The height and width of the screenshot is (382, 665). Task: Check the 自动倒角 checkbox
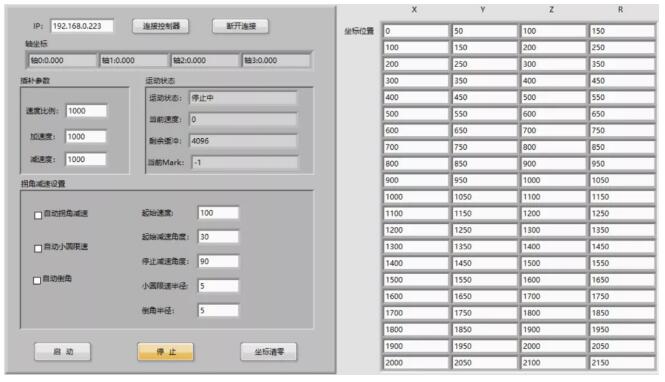coord(37,280)
